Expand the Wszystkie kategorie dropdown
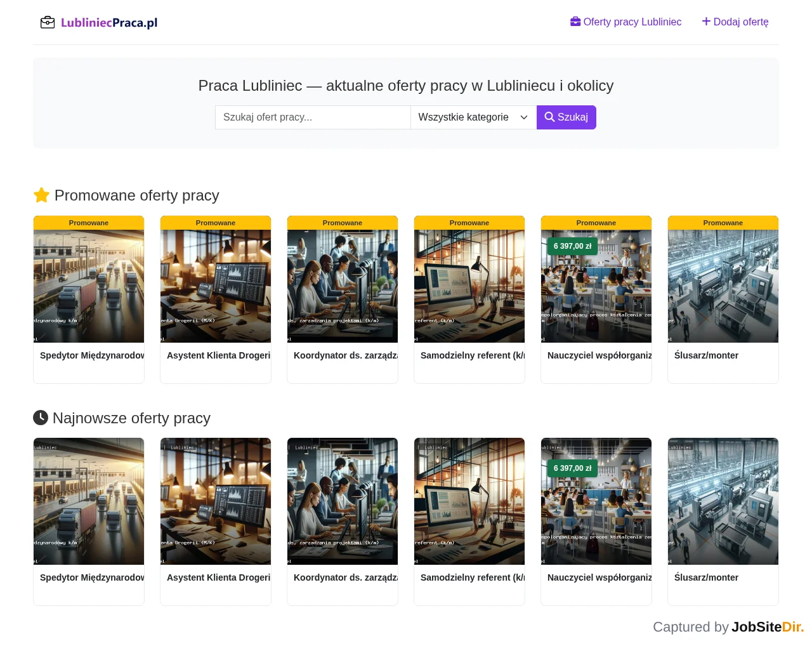 click(x=473, y=117)
